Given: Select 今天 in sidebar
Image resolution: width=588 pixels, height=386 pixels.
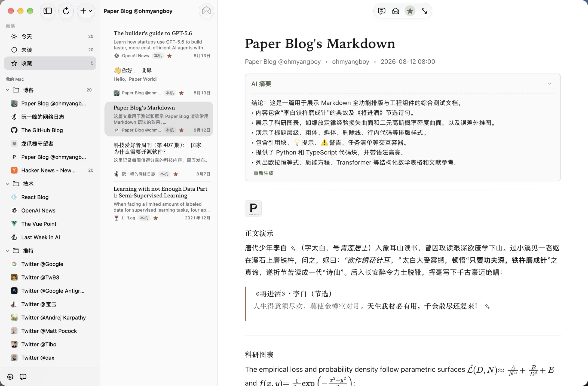Looking at the screenshot, I should pos(50,37).
